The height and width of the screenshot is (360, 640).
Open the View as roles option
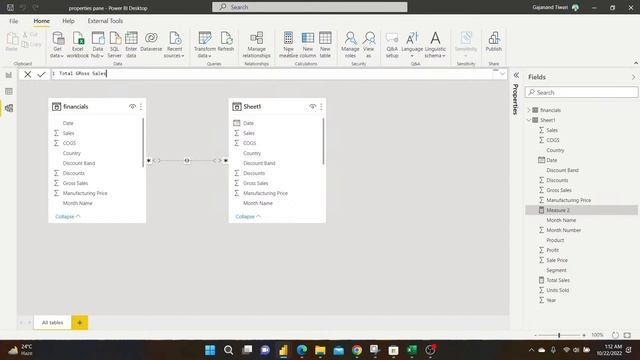[369, 44]
